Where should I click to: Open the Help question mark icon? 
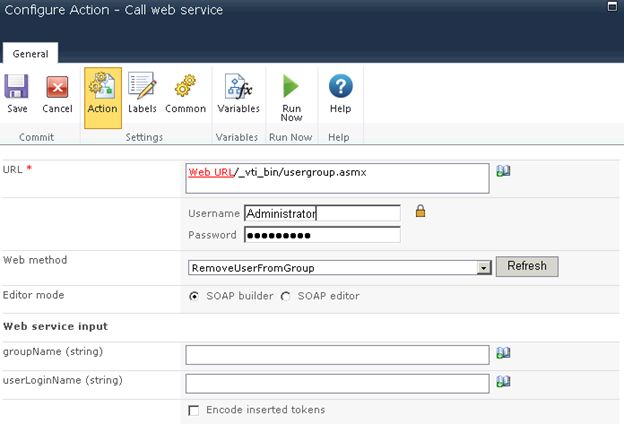tap(340, 86)
